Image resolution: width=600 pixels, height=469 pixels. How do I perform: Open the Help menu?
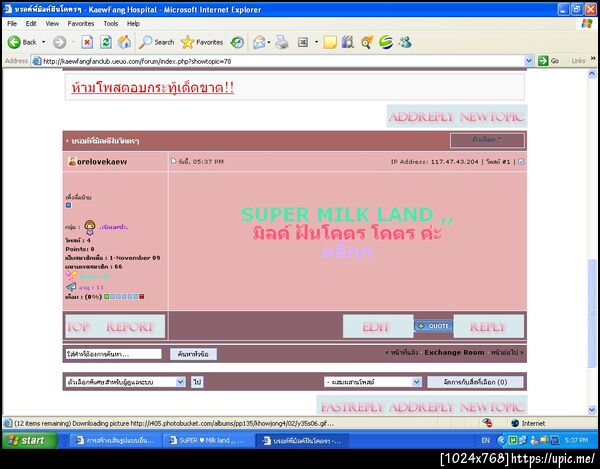coord(133,24)
